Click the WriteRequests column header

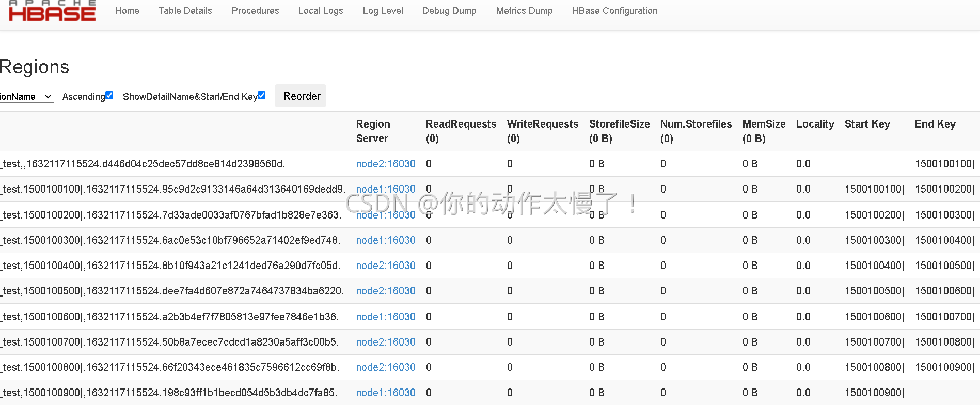pos(543,131)
